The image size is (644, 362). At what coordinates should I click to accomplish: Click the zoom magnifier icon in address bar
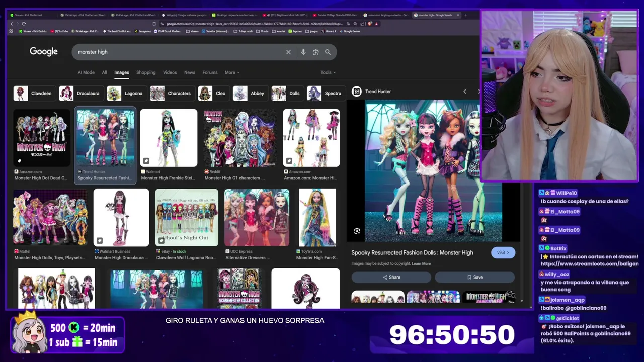[355, 24]
